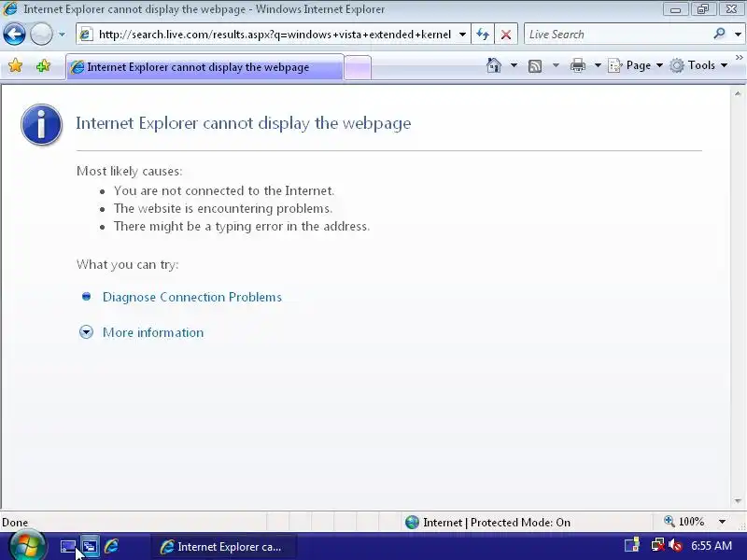The image size is (747, 560).
Task: Open the Favorites Center star icon
Action: 15,65
